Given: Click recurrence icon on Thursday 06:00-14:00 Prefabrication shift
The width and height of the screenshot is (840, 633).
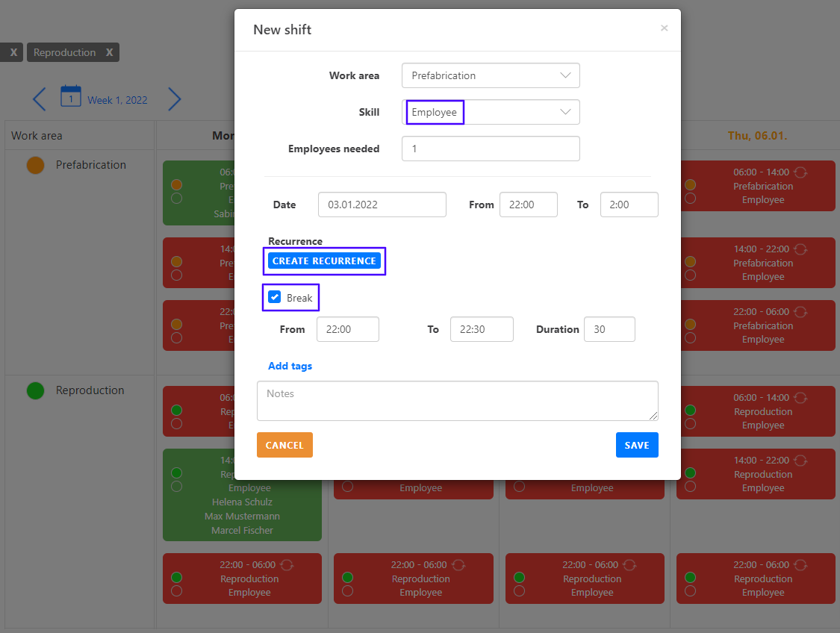Looking at the screenshot, I should tap(801, 172).
